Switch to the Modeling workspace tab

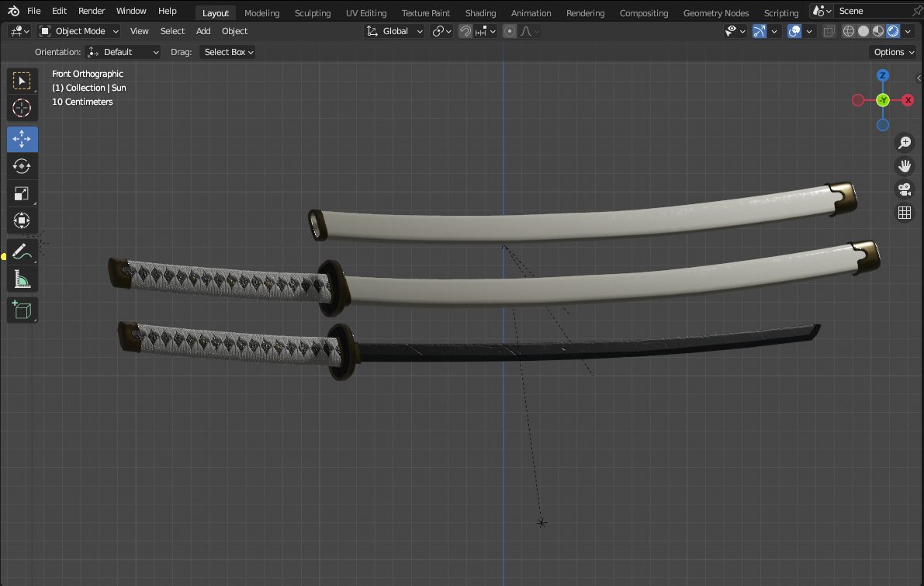(x=261, y=13)
